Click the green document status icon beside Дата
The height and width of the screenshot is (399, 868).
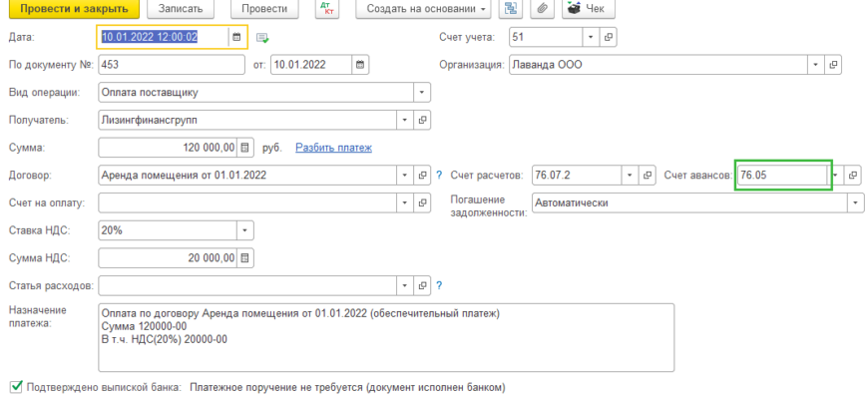[x=263, y=38]
